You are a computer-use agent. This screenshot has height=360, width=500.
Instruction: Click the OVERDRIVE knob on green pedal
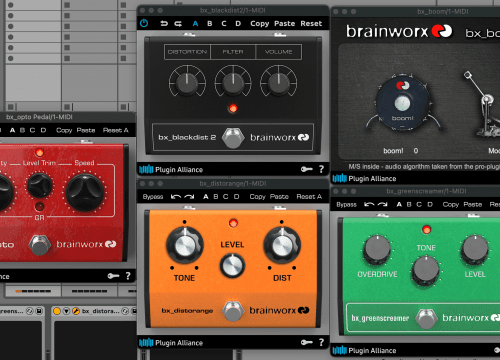click(377, 249)
